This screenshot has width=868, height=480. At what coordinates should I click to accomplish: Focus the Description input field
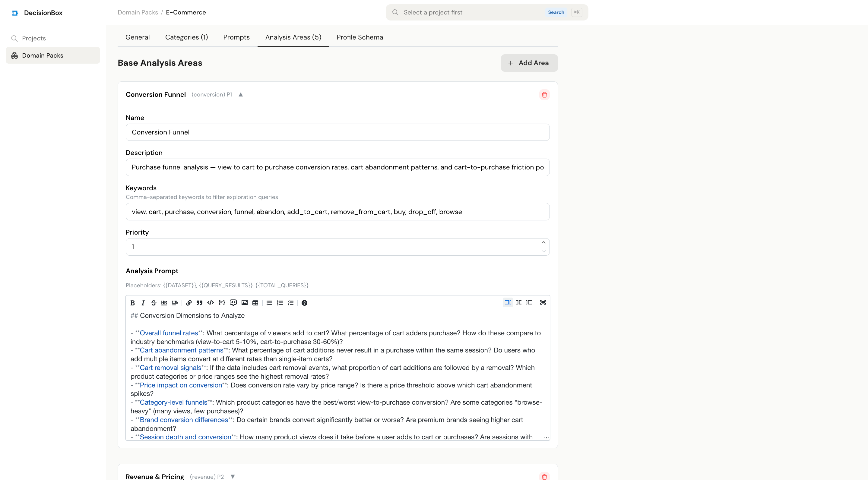(x=337, y=167)
